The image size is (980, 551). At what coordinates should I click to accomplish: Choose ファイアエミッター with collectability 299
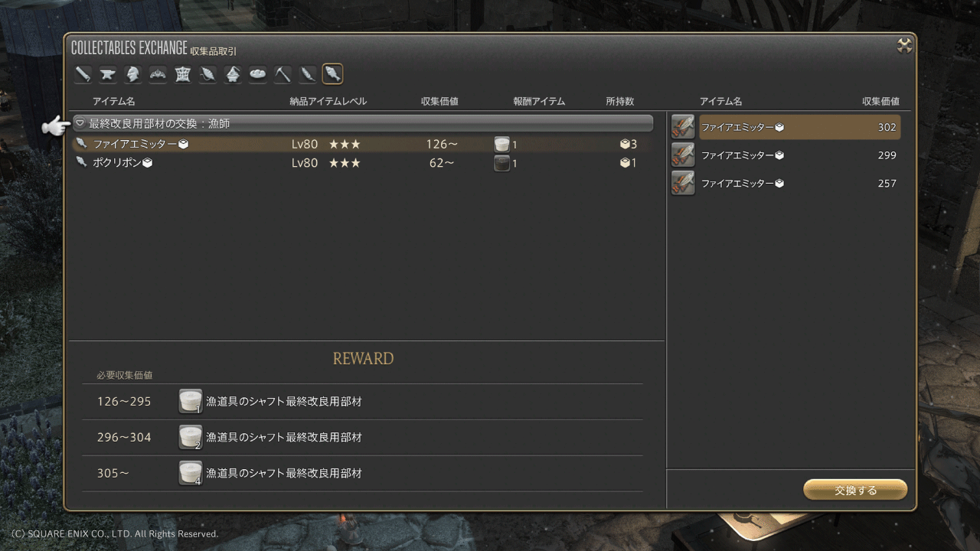coord(786,155)
